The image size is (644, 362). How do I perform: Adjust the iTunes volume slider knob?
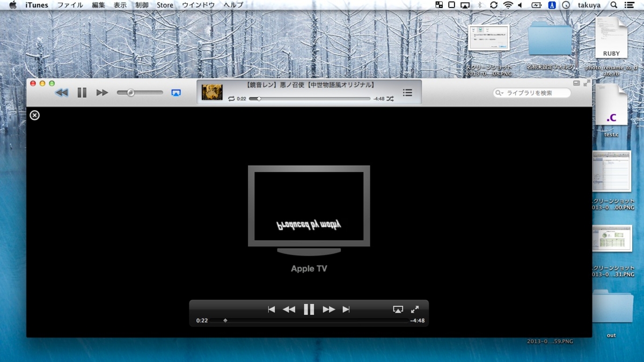point(130,93)
